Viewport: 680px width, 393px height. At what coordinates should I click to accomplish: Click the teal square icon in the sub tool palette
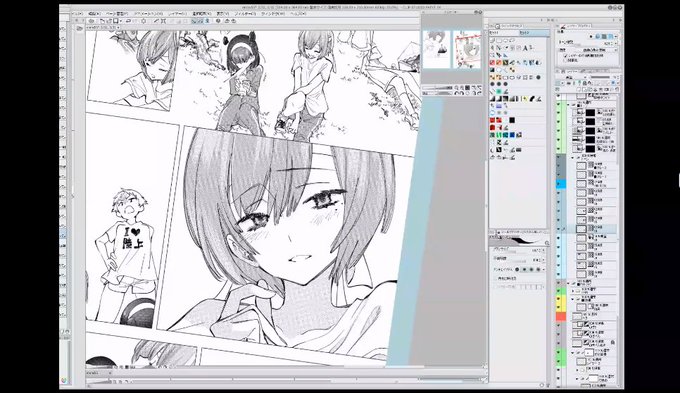(499, 92)
